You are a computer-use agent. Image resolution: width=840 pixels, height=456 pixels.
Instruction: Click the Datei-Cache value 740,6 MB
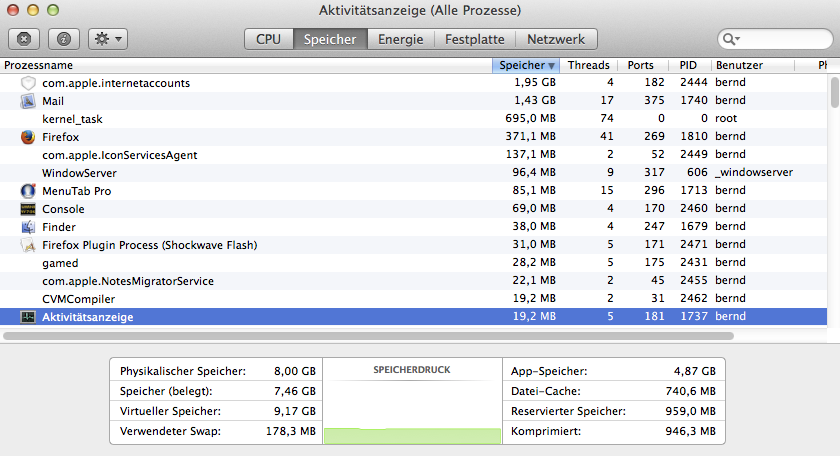click(691, 391)
